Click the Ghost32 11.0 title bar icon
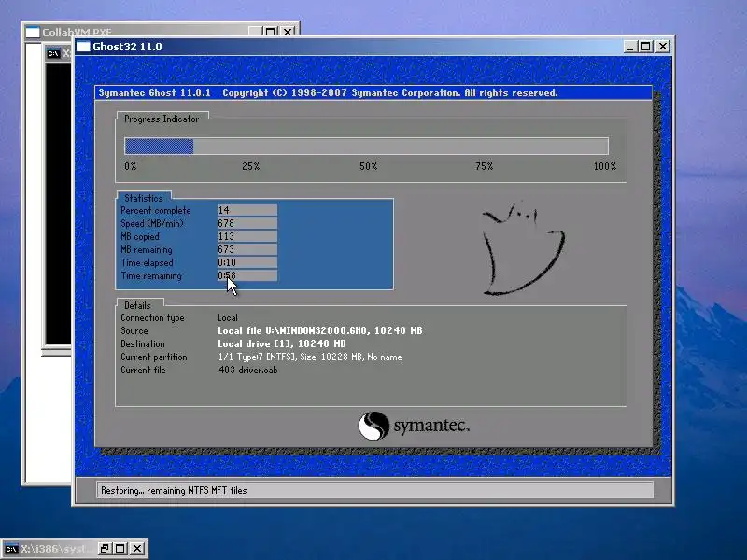 [x=83, y=46]
